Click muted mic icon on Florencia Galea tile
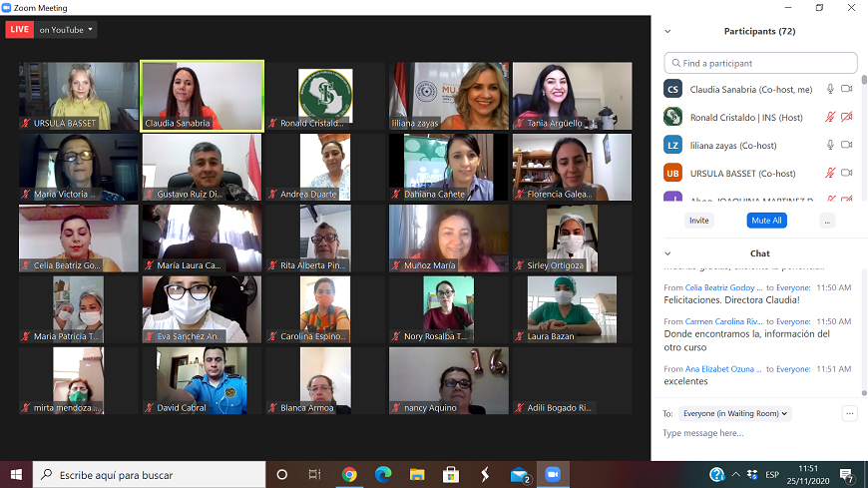This screenshot has width=868, height=488. [x=519, y=194]
